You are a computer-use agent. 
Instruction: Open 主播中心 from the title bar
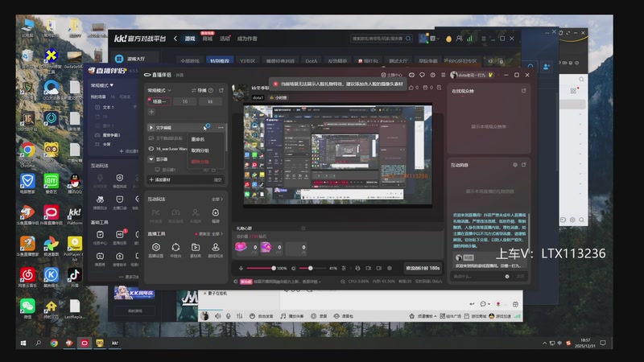pyautogui.click(x=391, y=75)
